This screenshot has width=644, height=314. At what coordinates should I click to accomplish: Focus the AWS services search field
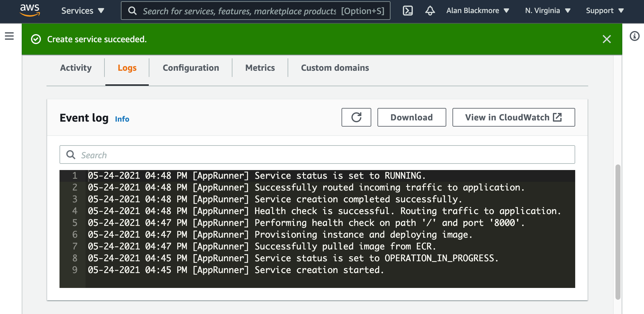(x=255, y=11)
